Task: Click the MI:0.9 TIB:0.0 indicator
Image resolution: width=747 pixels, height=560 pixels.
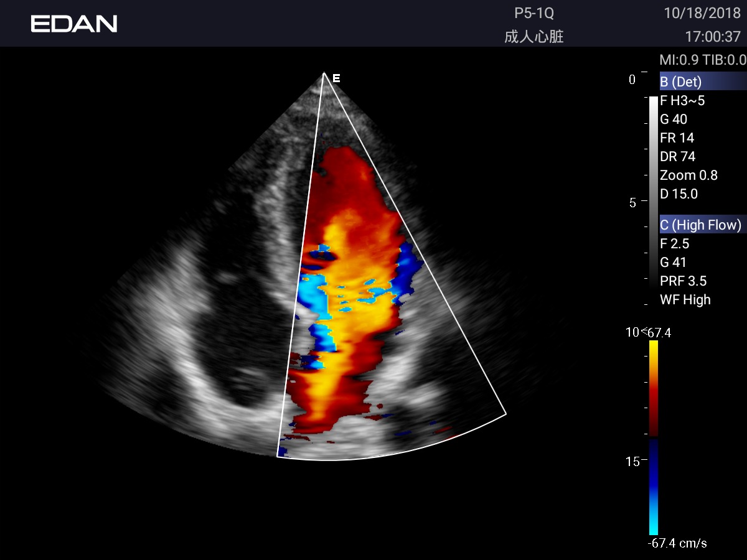Action: click(702, 60)
